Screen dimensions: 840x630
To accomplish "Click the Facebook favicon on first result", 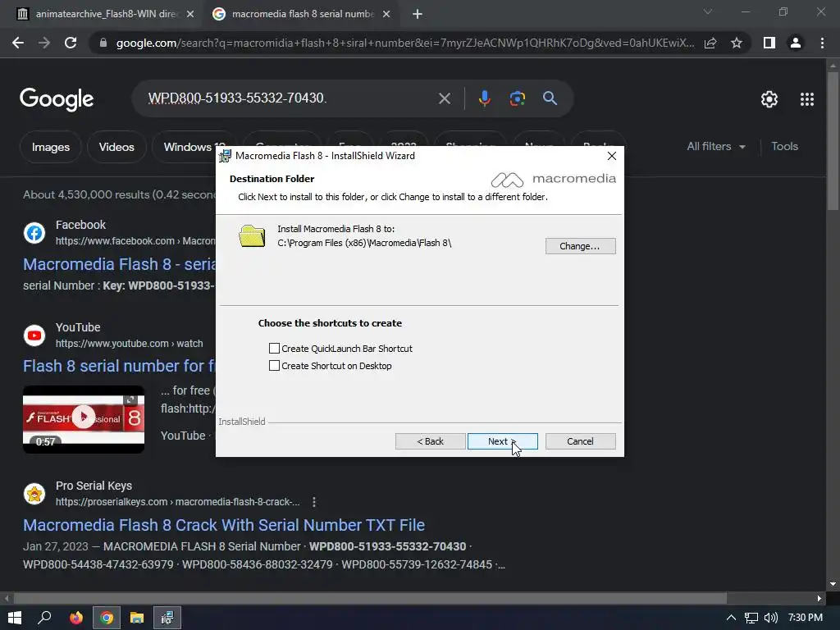I will pos(34,234).
